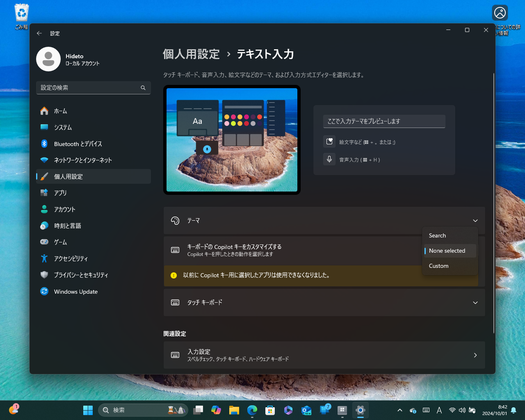Viewport: 525px width, 420px height.
Task: Click the microphone voice input icon
Action: coord(329,159)
